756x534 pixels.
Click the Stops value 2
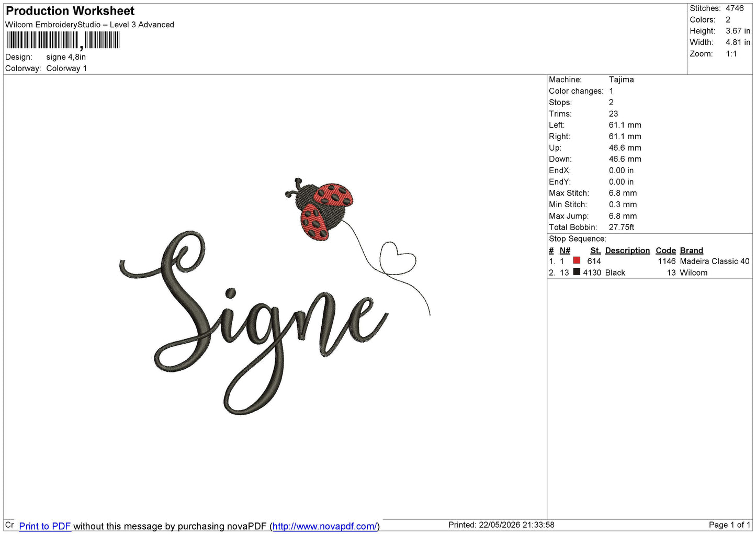tap(611, 103)
